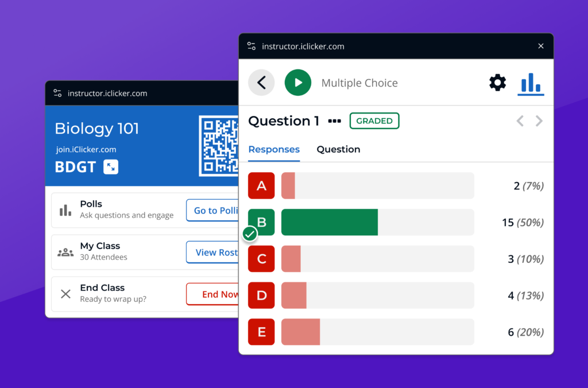Click the "Question 1" heading
Viewport: 588px width, 388px height.
click(284, 121)
